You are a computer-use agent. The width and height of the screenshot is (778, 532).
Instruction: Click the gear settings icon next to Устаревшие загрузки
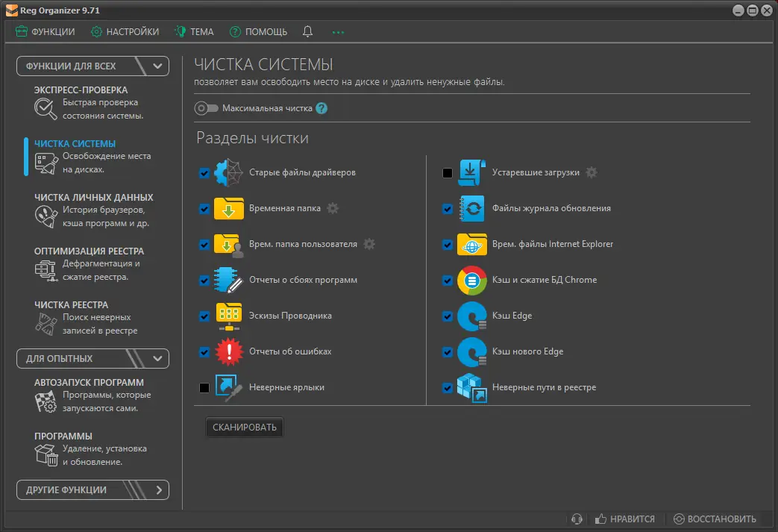coord(592,172)
